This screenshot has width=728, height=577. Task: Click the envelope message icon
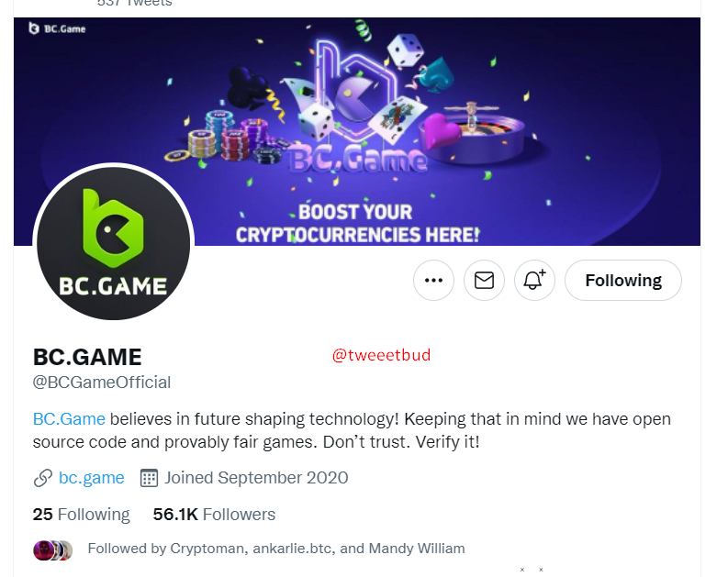[x=484, y=281]
